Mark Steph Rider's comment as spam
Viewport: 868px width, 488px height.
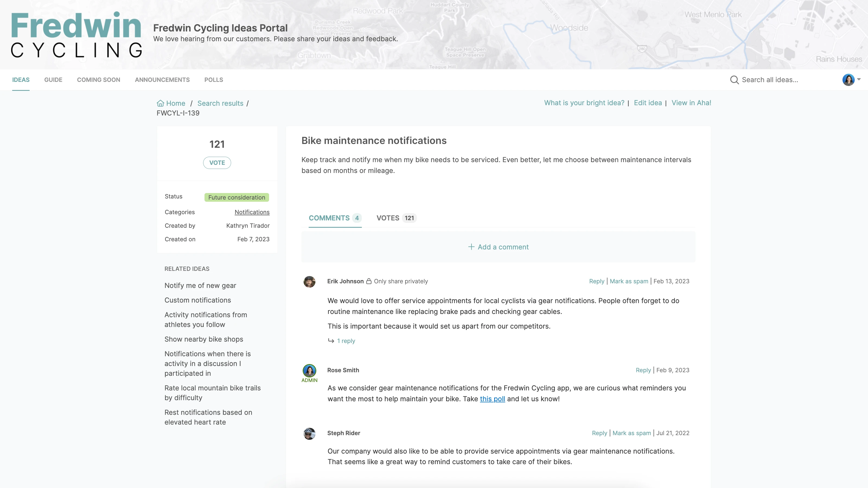click(x=632, y=433)
